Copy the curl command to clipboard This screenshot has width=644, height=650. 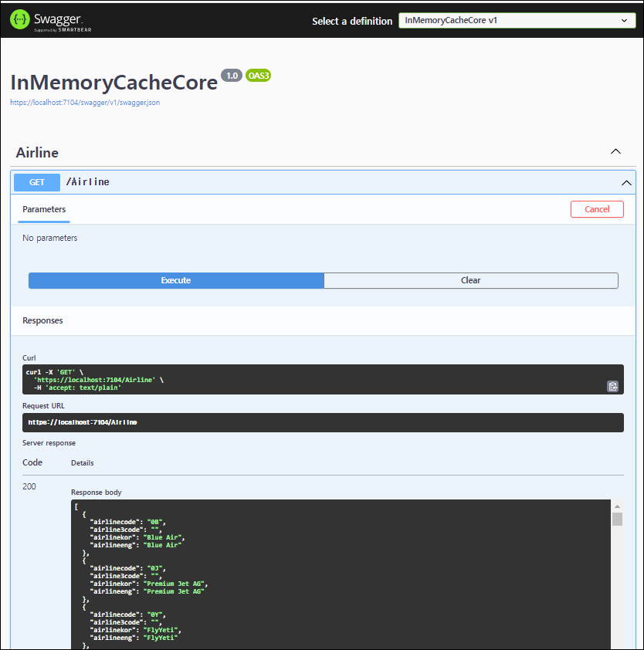pyautogui.click(x=612, y=386)
